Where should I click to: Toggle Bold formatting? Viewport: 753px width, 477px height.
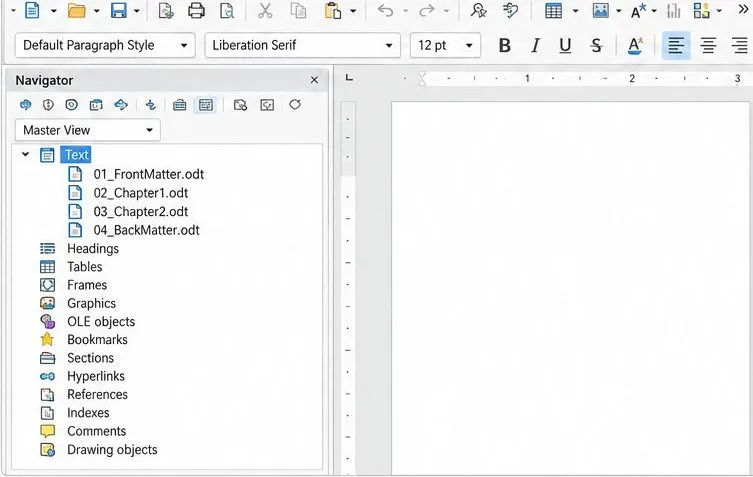504,46
